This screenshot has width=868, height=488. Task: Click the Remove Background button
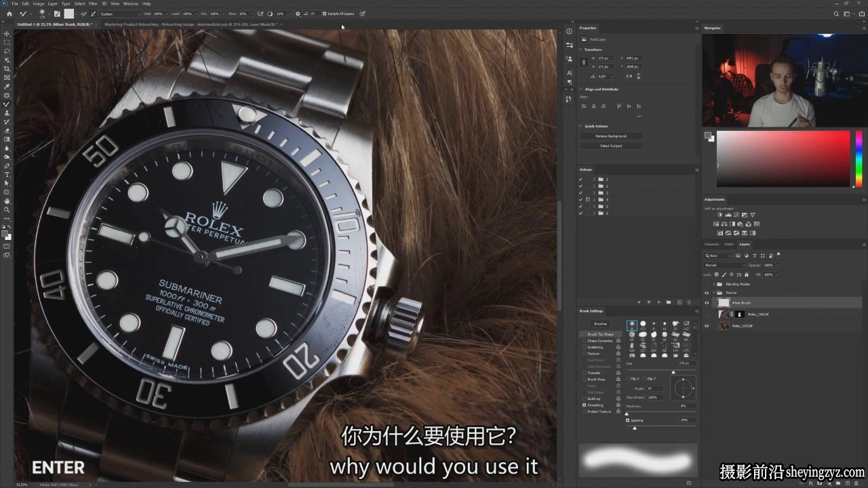pyautogui.click(x=611, y=136)
